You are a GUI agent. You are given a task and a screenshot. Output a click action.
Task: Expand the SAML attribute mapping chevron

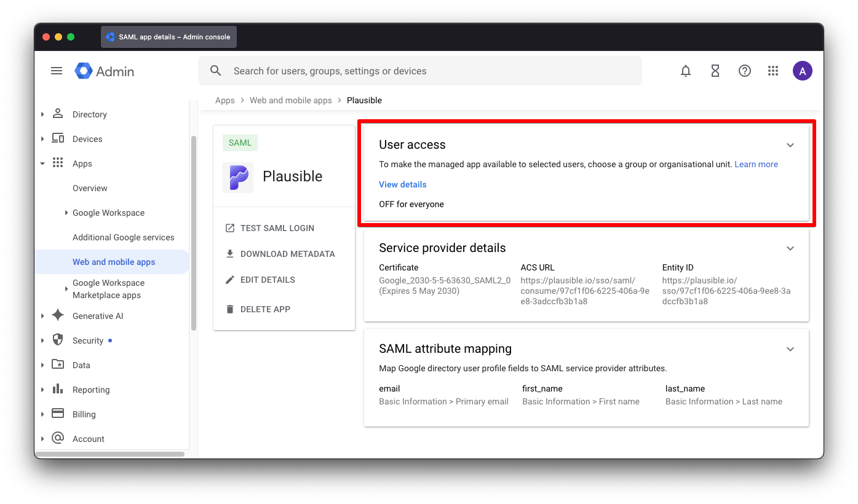(x=790, y=349)
